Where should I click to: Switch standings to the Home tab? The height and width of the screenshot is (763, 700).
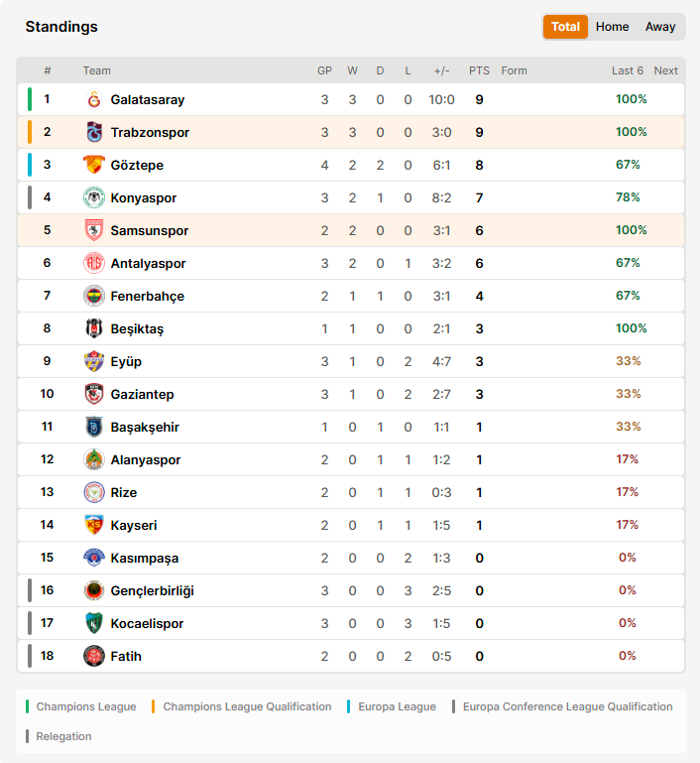612,27
